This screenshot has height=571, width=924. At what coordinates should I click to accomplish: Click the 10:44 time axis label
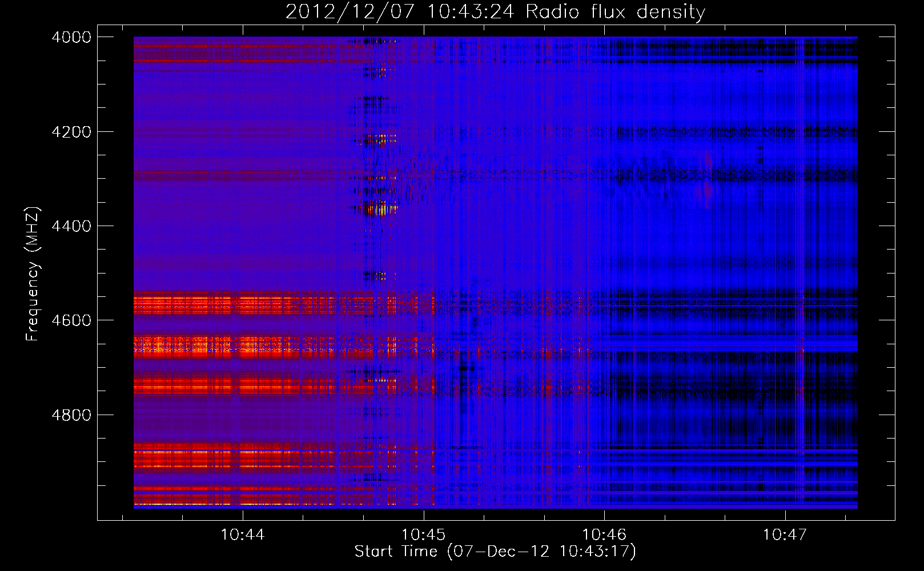243,535
